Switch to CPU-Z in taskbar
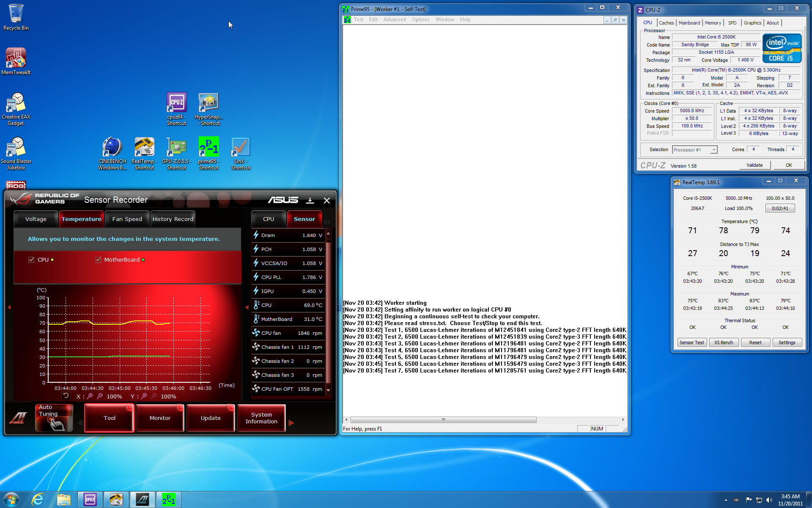The image size is (812, 508). (x=90, y=500)
